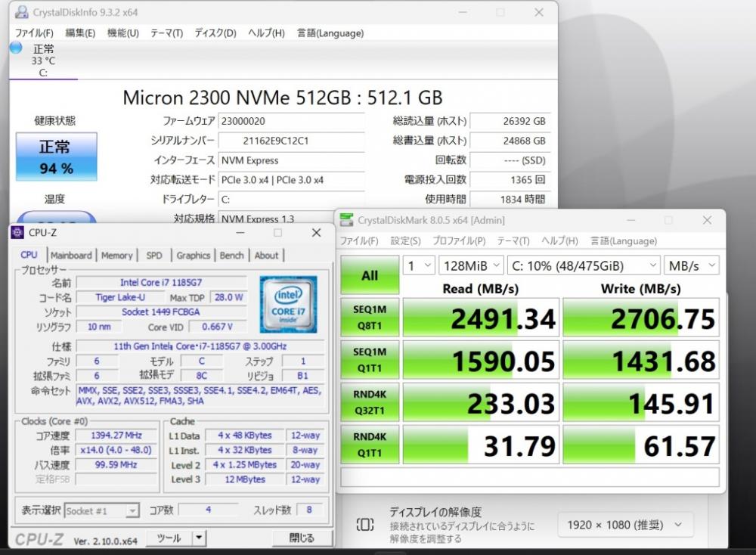Open ファイル(F) menu in CrystalDiskMark

359,240
